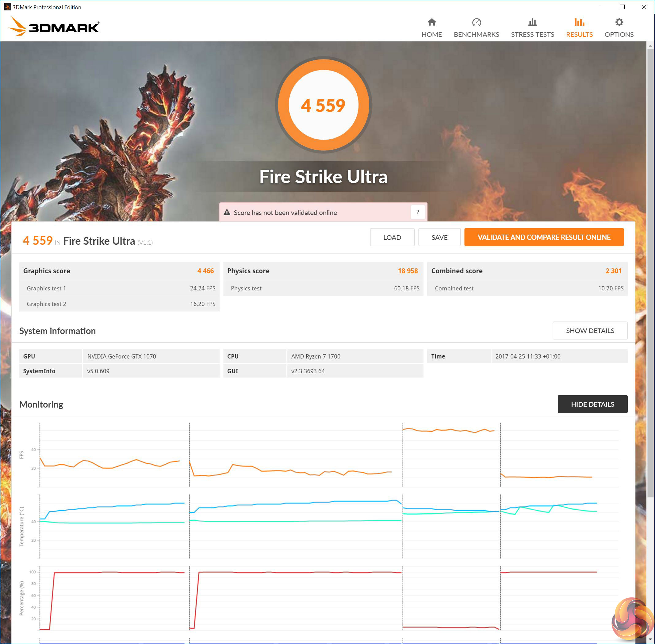Click the Home house icon
This screenshot has width=655, height=644.
pos(431,22)
